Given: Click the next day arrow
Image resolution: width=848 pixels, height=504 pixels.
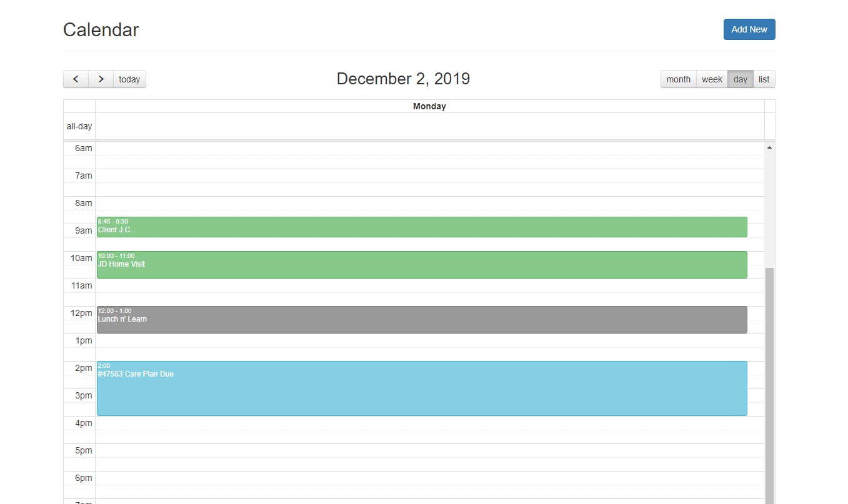Looking at the screenshot, I should pyautogui.click(x=101, y=79).
